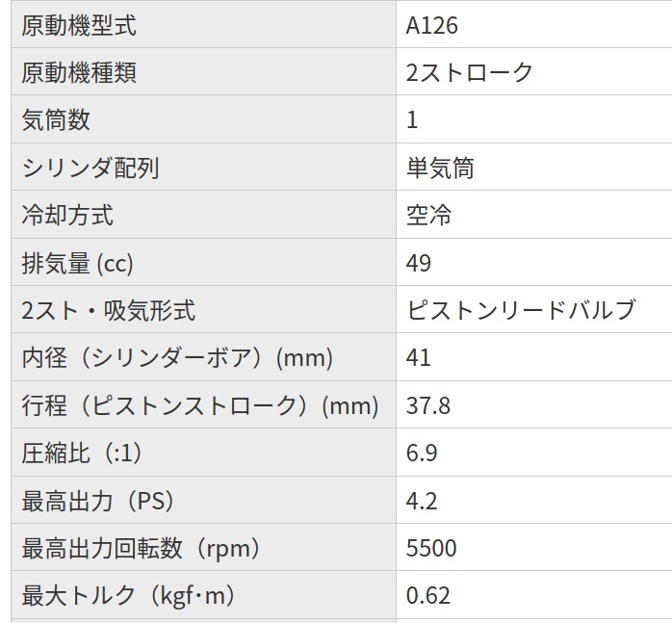This screenshot has height=623, width=672.
Task: Click the 原動機種類 row label
Action: click(x=79, y=73)
